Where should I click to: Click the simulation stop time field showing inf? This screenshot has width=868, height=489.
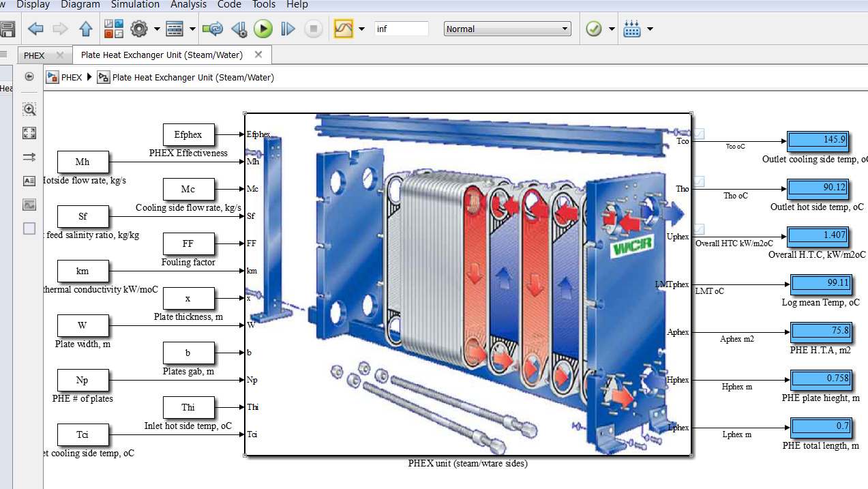[401, 28]
